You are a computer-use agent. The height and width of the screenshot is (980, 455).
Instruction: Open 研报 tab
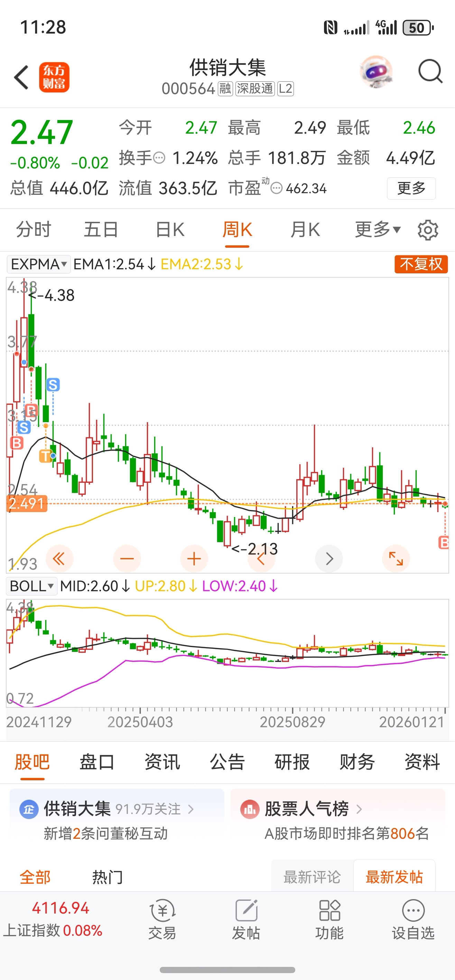point(292,762)
